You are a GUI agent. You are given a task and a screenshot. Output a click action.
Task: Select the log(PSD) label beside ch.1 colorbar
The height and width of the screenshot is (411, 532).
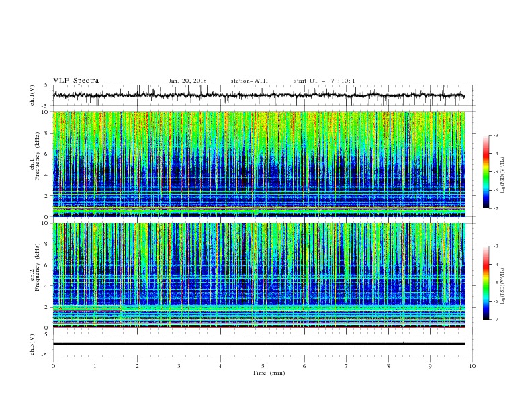[x=503, y=175]
